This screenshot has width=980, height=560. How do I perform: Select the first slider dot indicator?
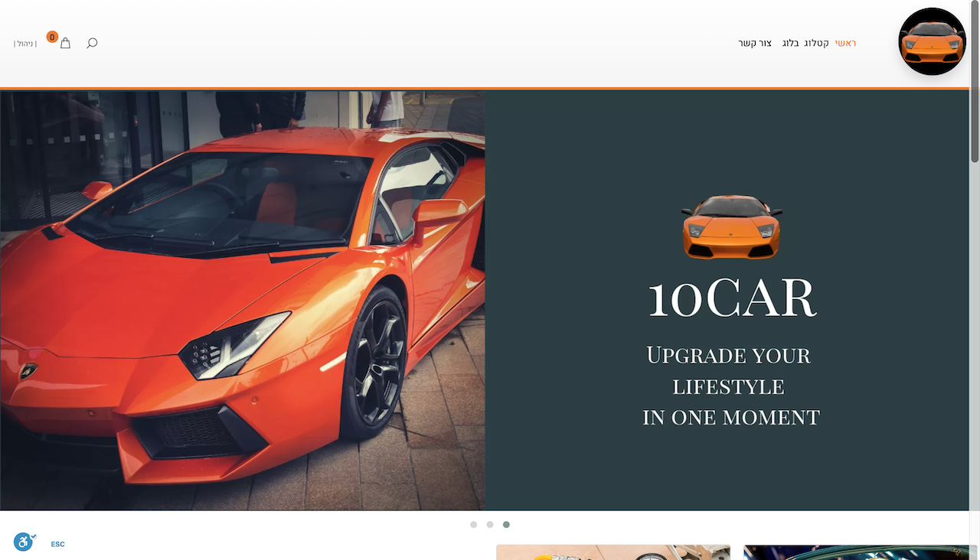[x=473, y=525]
